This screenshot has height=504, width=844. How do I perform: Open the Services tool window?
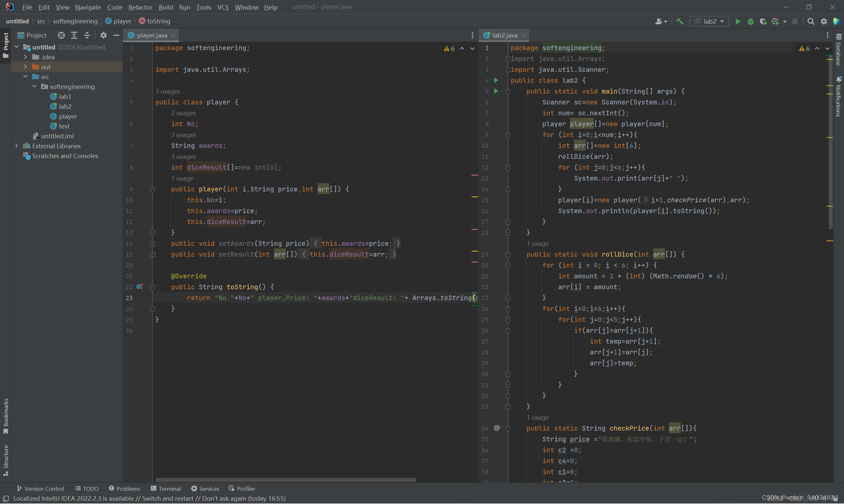(205, 489)
